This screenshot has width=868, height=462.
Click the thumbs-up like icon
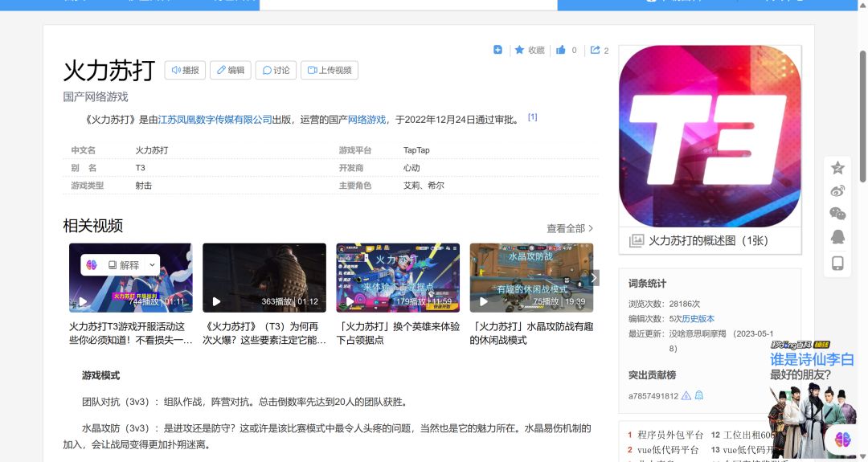point(561,50)
